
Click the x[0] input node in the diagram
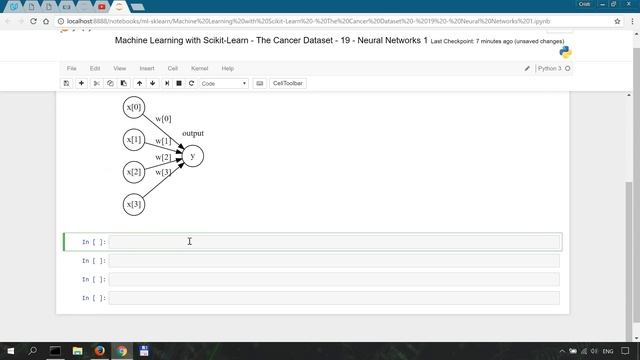coord(134,107)
